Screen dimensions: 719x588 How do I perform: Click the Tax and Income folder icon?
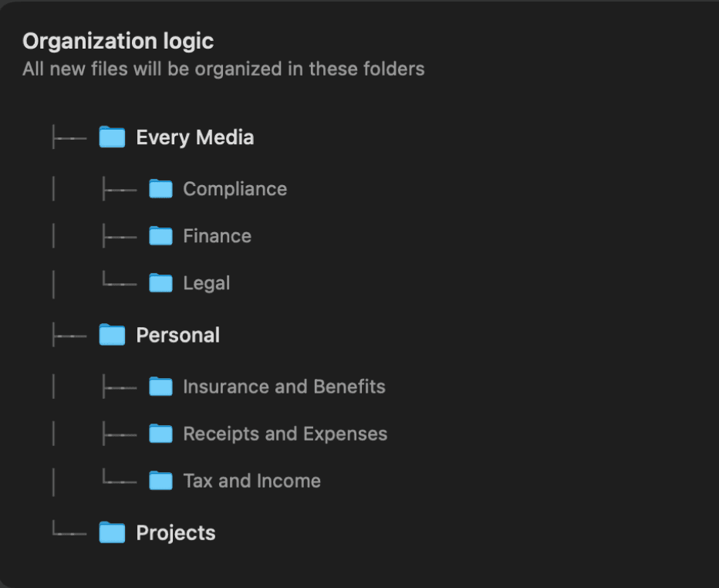pyautogui.click(x=160, y=481)
